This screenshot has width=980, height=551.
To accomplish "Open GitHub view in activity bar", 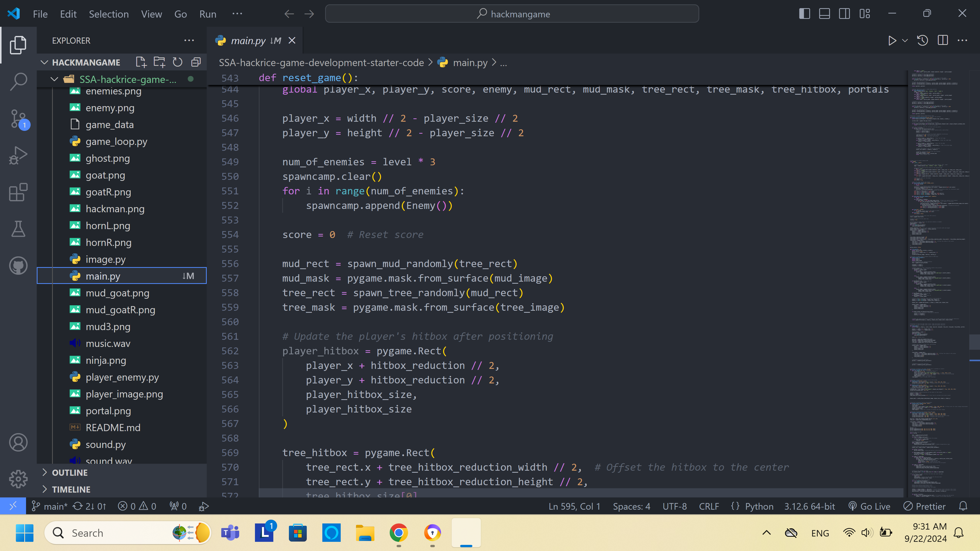I will click(18, 265).
